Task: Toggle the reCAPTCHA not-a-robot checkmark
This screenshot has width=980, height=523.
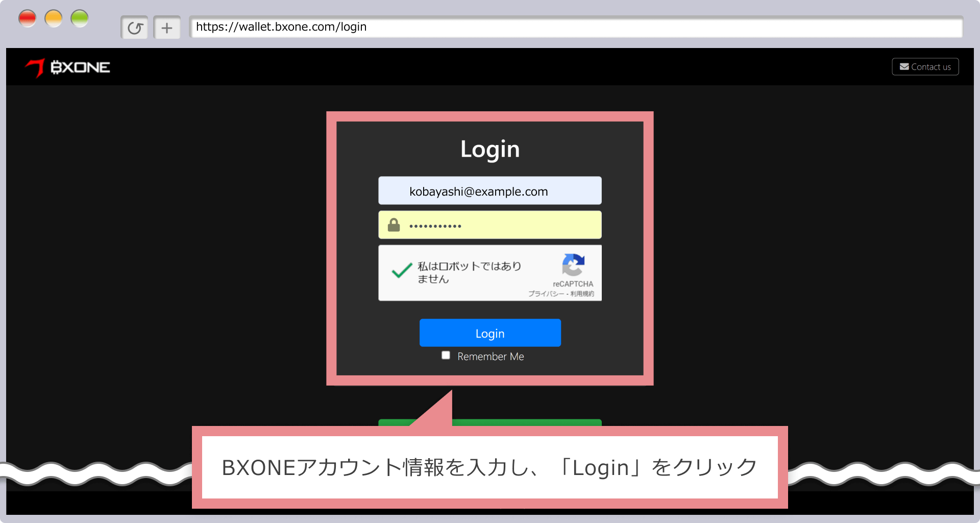Action: [402, 270]
